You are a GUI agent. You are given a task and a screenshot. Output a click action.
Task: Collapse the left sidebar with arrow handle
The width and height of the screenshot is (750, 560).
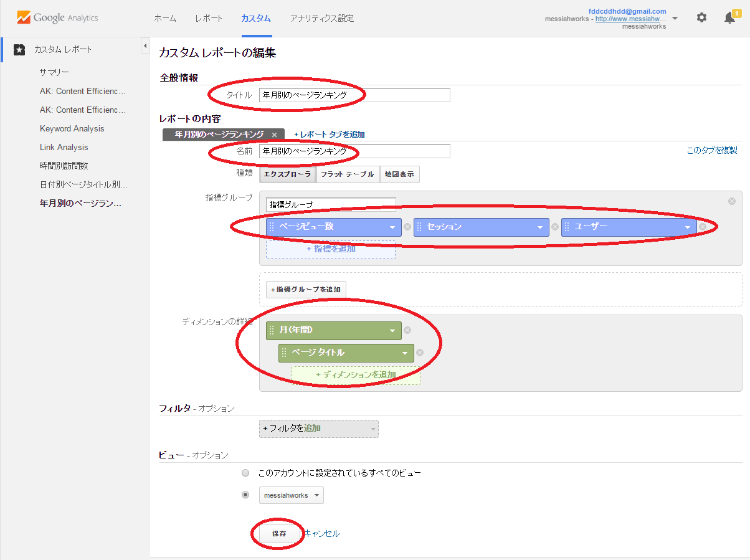tap(145, 46)
